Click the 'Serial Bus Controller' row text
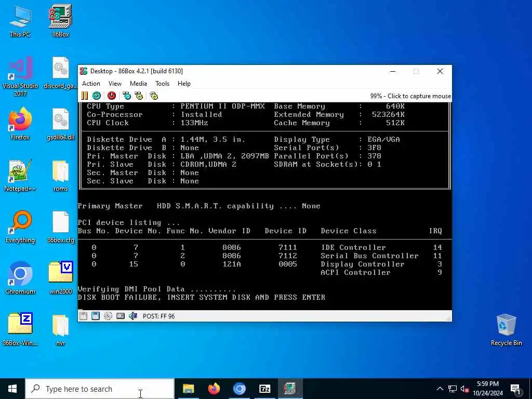This screenshot has height=399, width=532. [369, 256]
